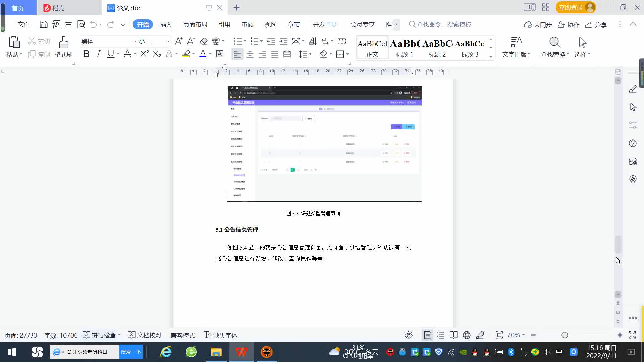Expand the styles gallery arrow
Screen dimensions: 644x362
click(x=491, y=56)
